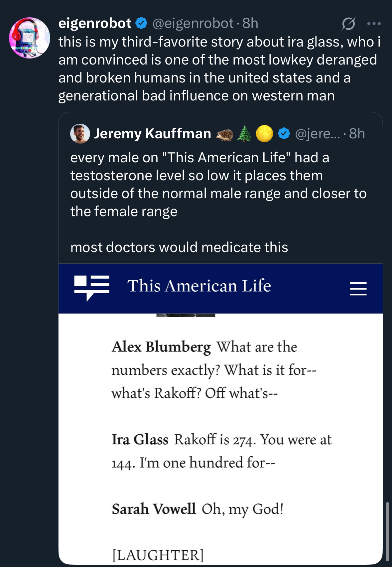392x567 pixels.
Task: Click the yellow full moon emoji
Action: pyautogui.click(x=264, y=134)
